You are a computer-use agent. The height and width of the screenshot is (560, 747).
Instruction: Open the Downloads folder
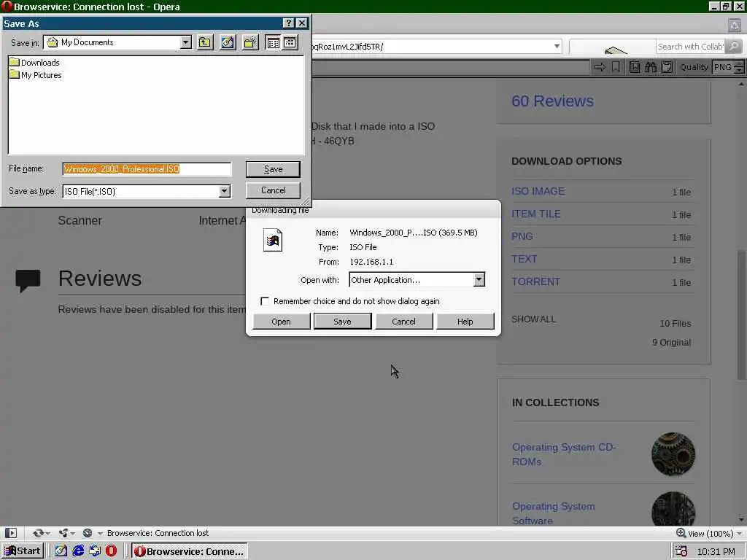34,63
